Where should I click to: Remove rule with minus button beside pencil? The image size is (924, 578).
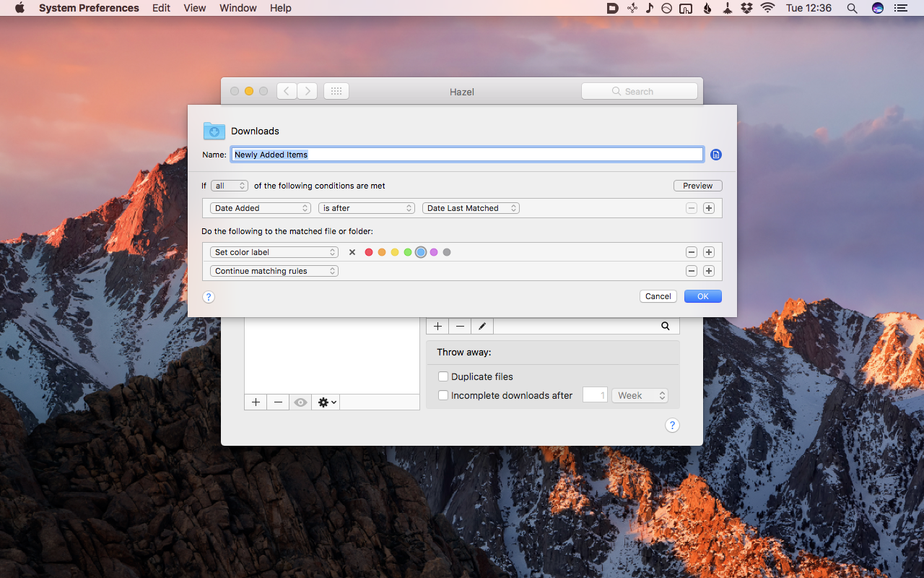[460, 327]
